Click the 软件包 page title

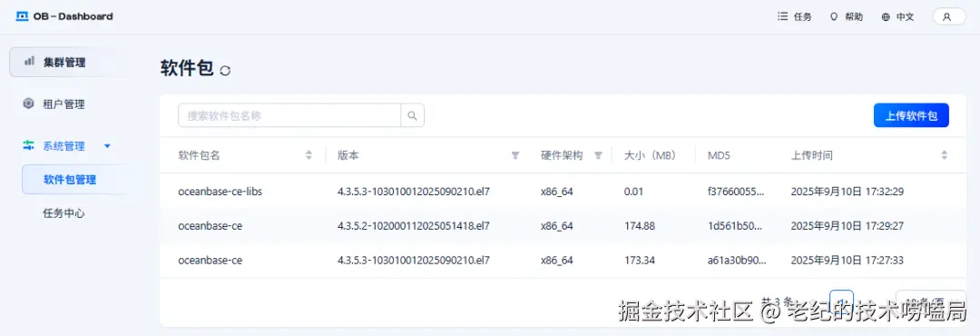point(188,68)
